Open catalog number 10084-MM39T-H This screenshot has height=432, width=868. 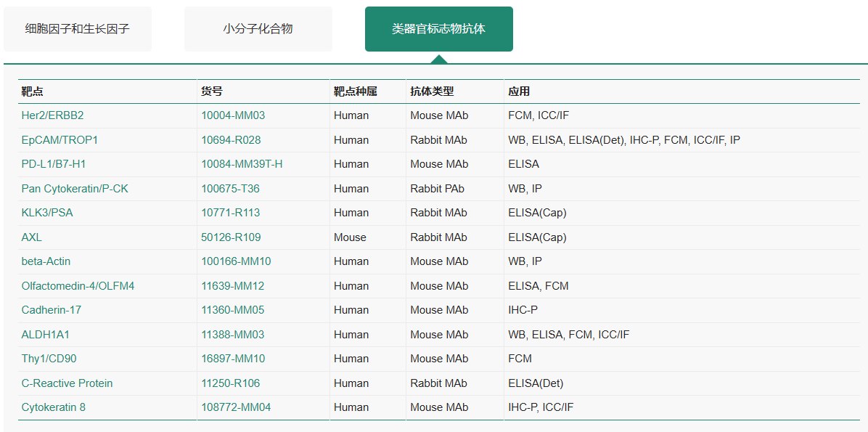[x=242, y=165]
